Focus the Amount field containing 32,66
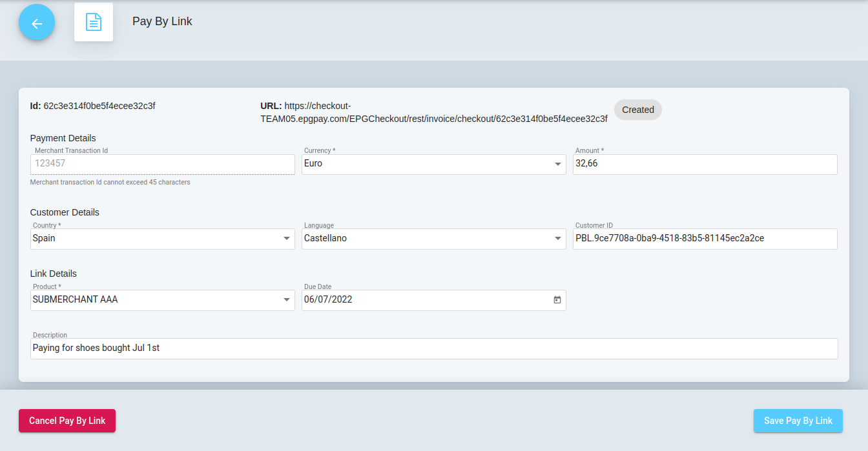868x451 pixels. (704, 164)
